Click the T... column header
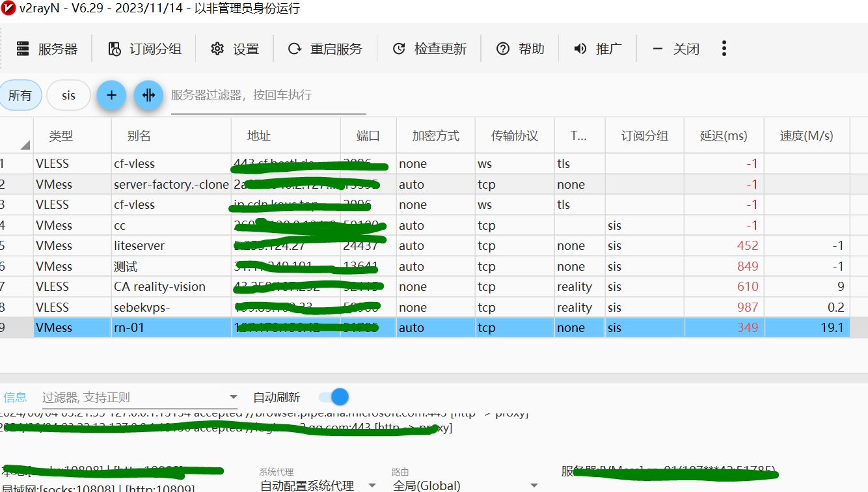868x492 pixels. click(579, 136)
